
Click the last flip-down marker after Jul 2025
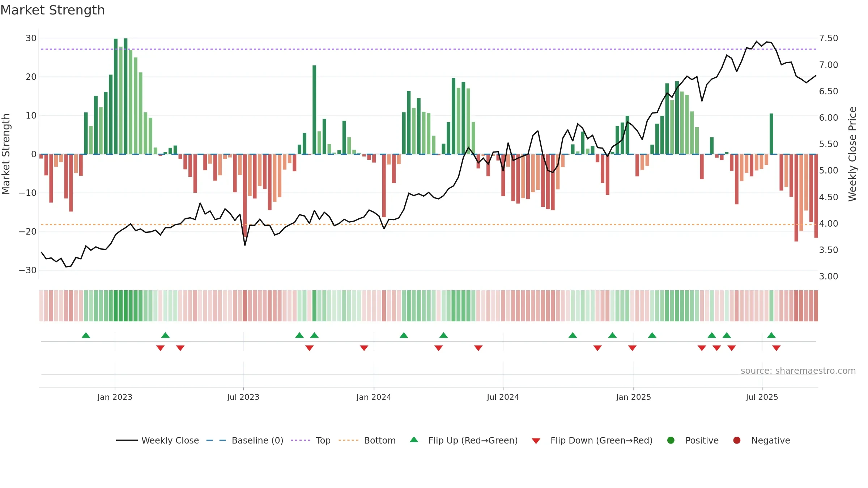click(776, 348)
